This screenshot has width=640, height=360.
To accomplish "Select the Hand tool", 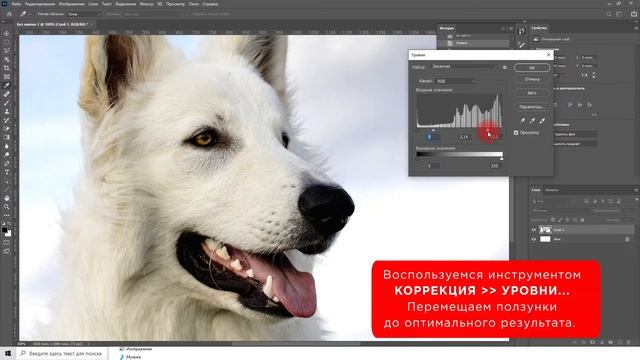I will [7, 198].
